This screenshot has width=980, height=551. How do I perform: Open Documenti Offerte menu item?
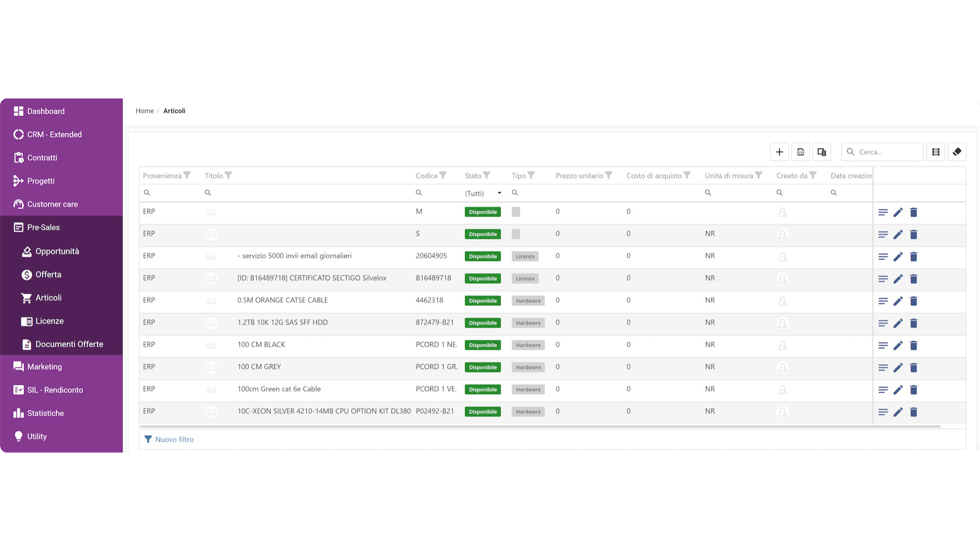tap(61, 344)
